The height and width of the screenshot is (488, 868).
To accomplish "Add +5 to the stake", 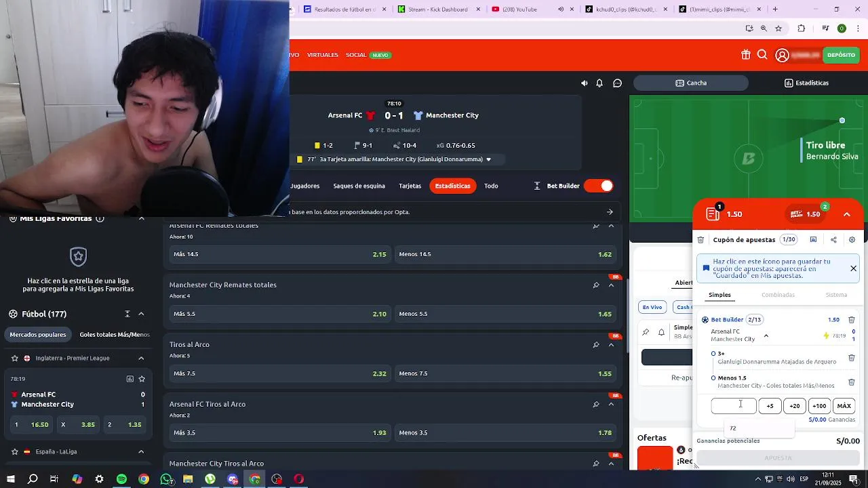I will (x=770, y=406).
